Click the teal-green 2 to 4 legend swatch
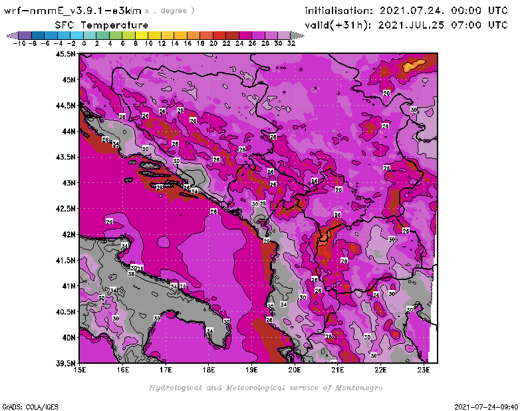 [103, 36]
